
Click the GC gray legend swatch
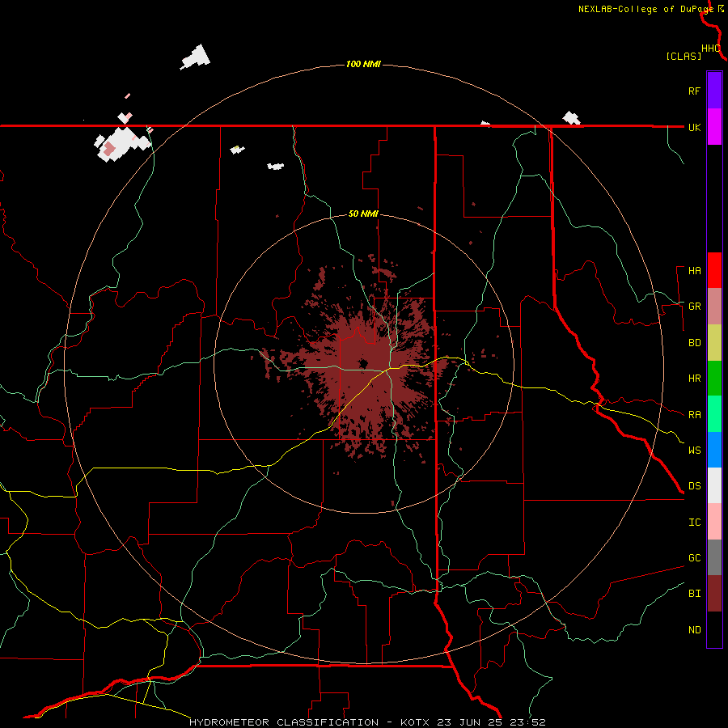714,557
